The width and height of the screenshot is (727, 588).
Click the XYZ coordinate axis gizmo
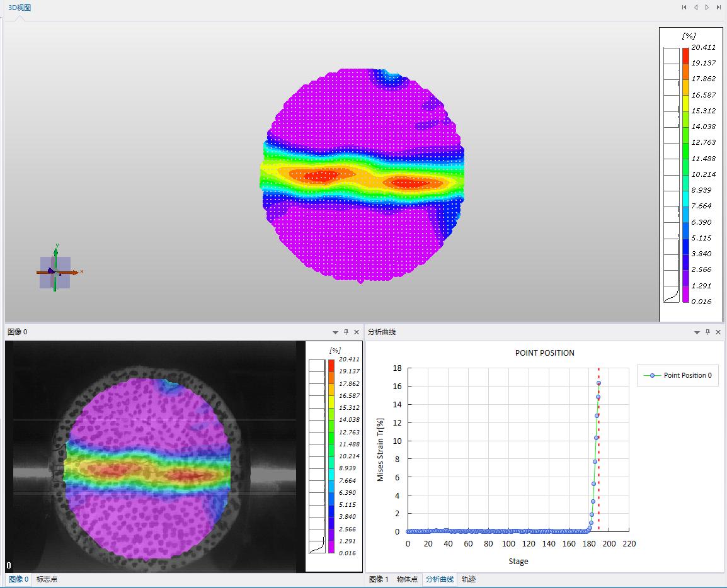click(55, 272)
